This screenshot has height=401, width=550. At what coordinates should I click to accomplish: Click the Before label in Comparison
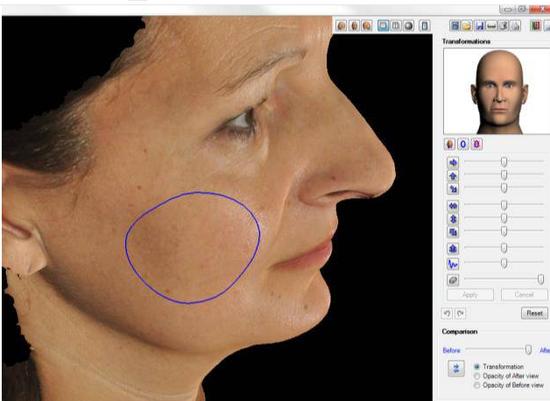(x=451, y=350)
